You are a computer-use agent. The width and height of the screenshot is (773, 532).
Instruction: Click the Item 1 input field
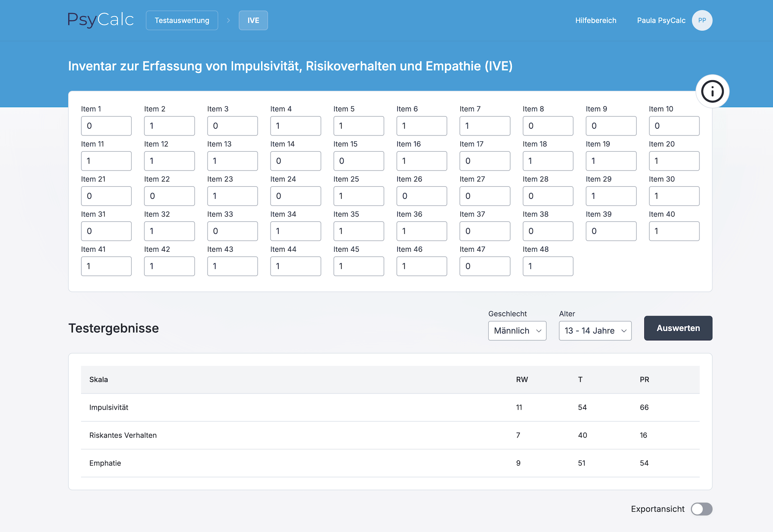(106, 126)
